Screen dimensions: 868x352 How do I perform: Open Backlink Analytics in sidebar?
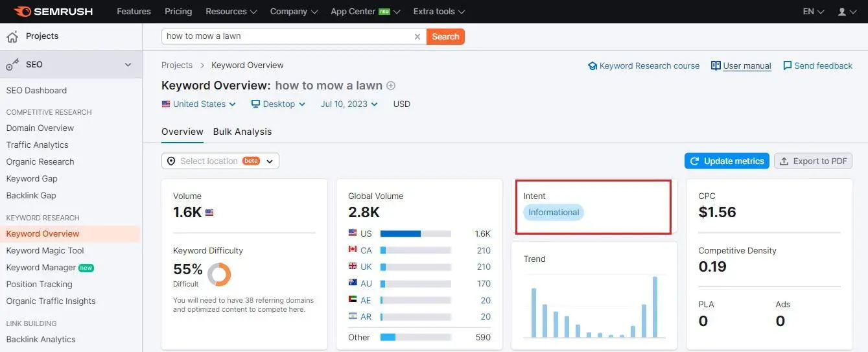41,339
